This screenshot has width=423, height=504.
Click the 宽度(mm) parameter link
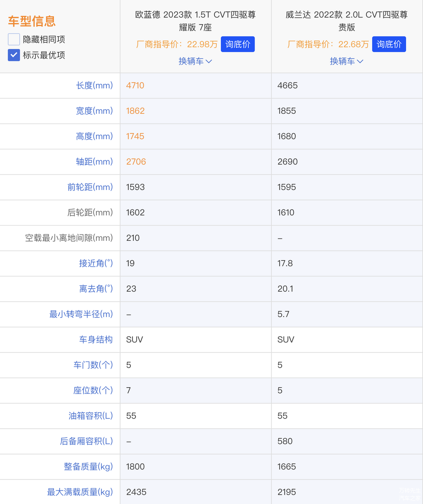click(x=94, y=111)
